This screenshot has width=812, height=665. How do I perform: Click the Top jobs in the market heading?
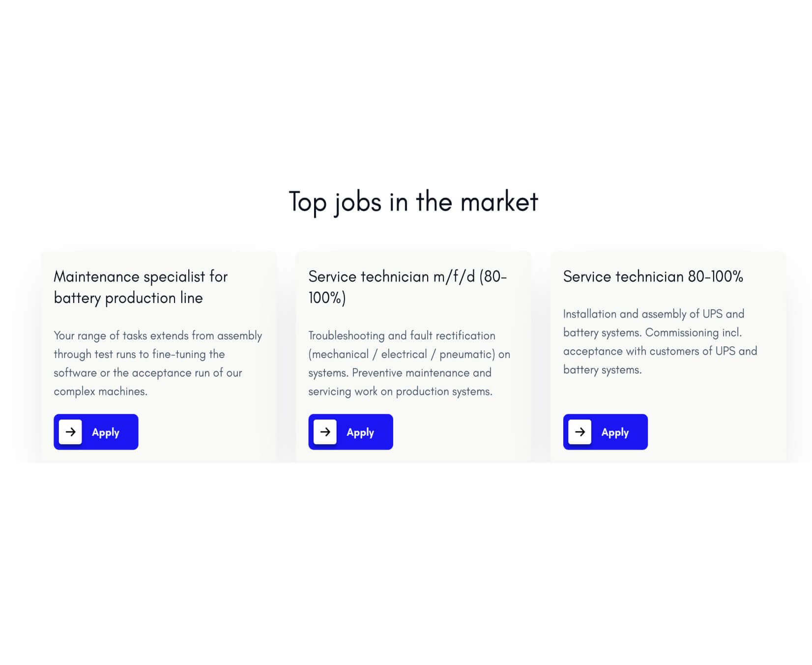(413, 202)
